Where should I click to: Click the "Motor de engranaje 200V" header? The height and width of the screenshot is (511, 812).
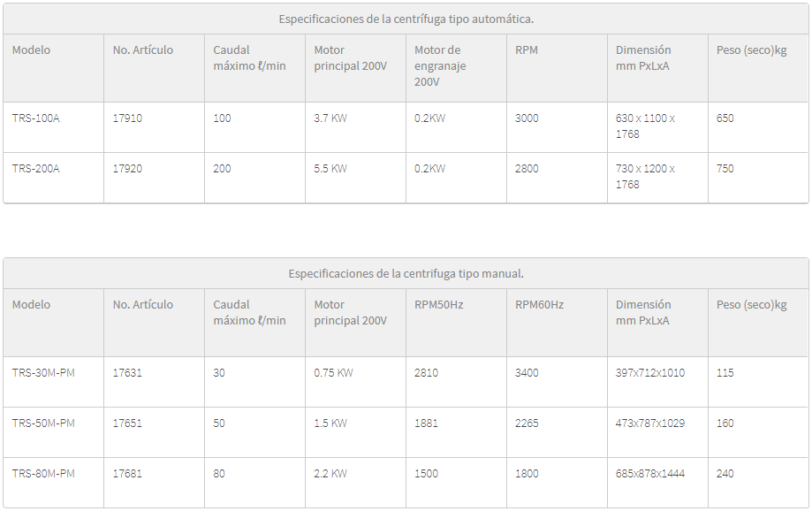[x=439, y=66]
